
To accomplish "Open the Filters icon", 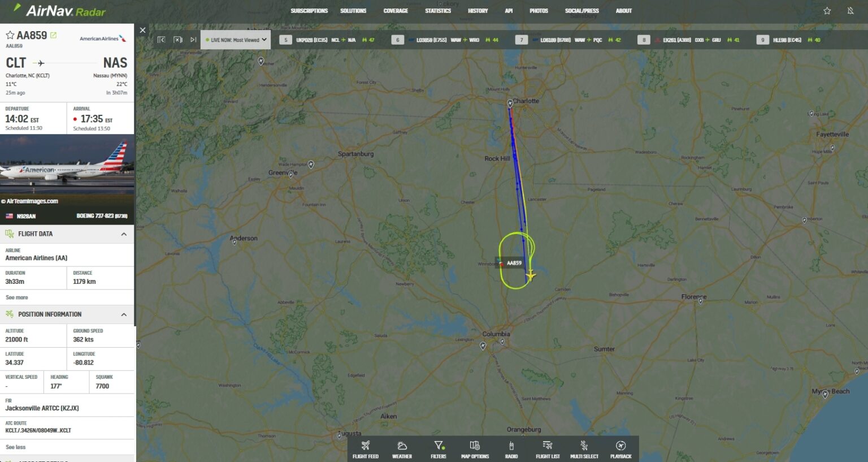I will tap(439, 449).
